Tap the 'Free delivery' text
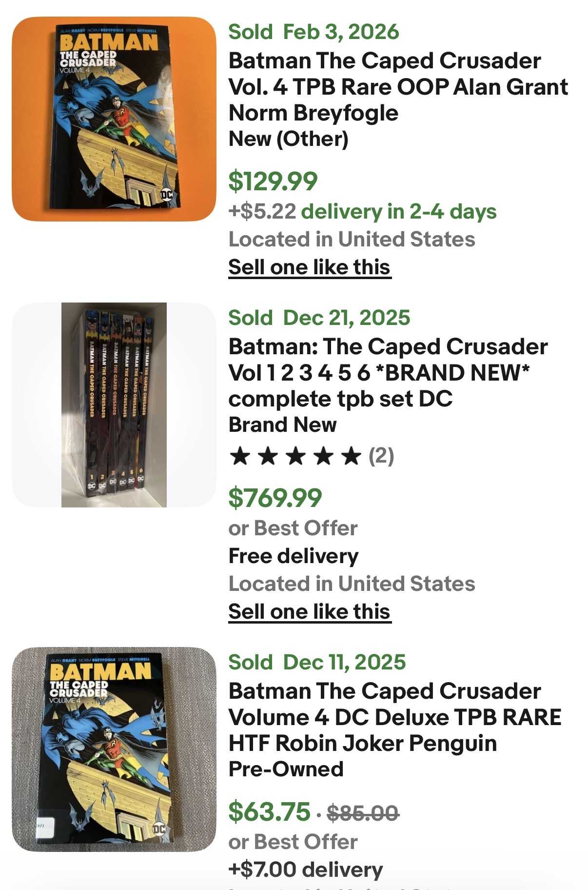The height and width of the screenshot is (890, 588). (x=294, y=556)
